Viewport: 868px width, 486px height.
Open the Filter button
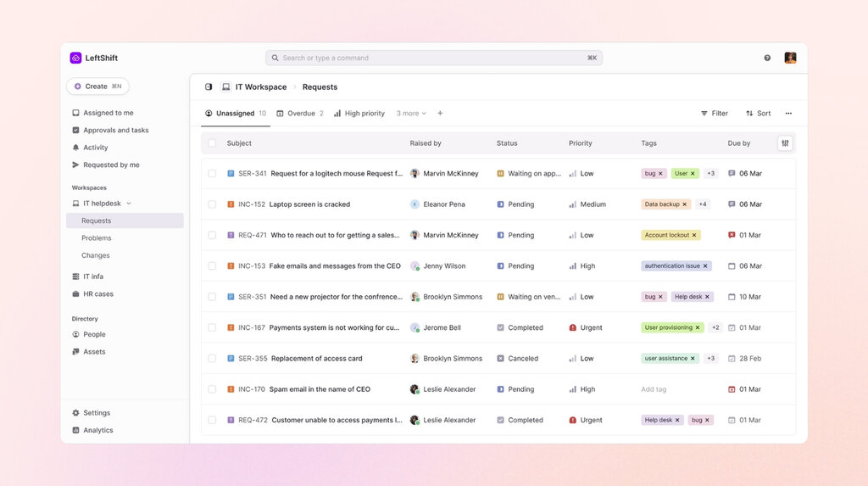[714, 114]
